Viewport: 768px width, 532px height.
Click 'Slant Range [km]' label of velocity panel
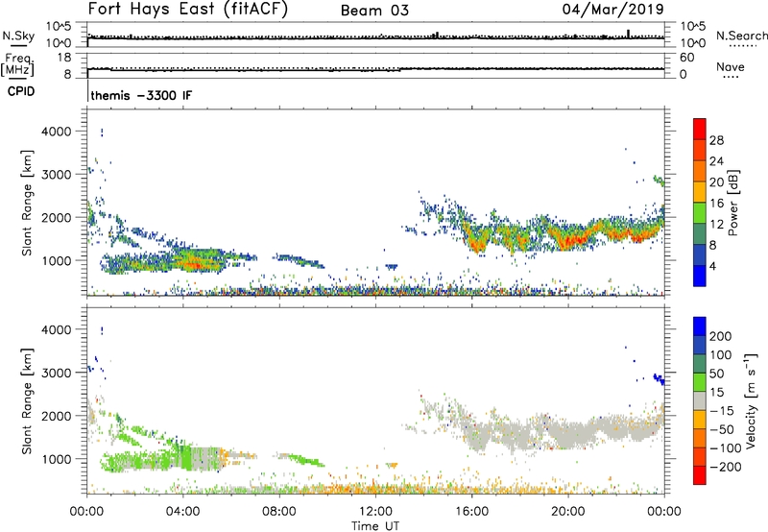[27, 401]
